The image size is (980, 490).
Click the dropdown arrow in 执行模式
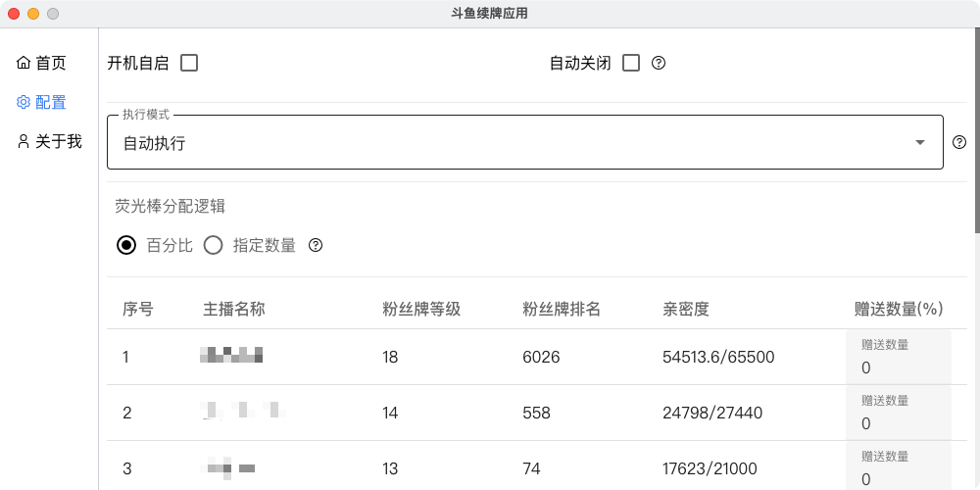920,142
